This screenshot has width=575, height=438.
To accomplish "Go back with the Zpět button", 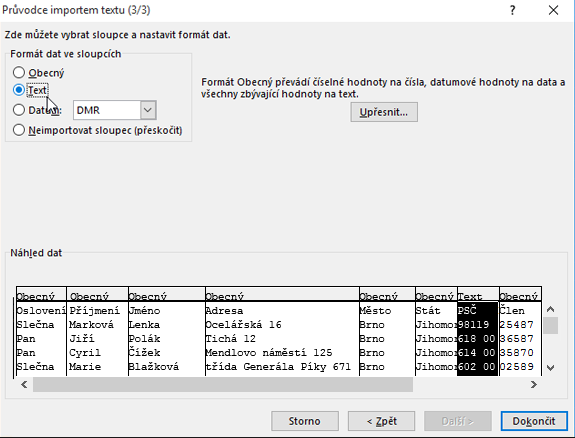I will click(381, 421).
